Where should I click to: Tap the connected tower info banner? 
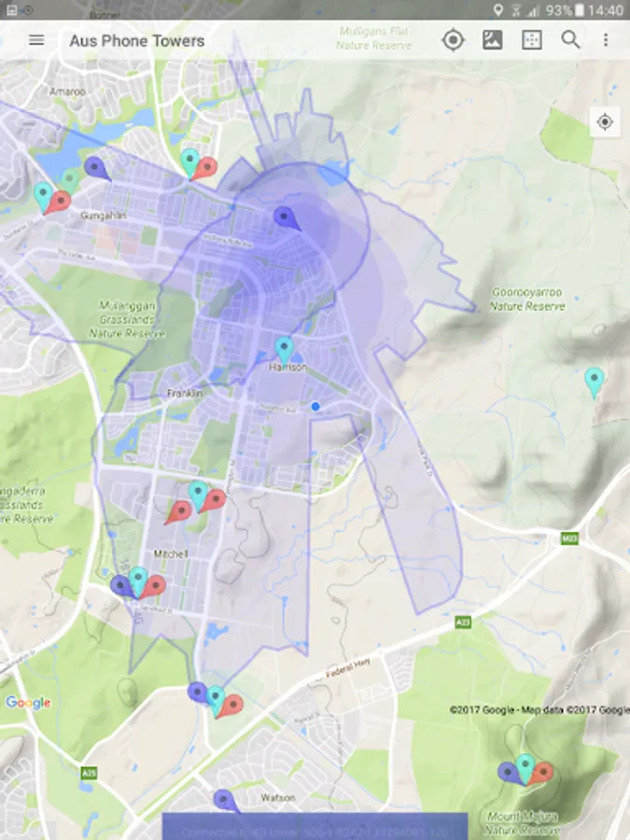click(315, 826)
